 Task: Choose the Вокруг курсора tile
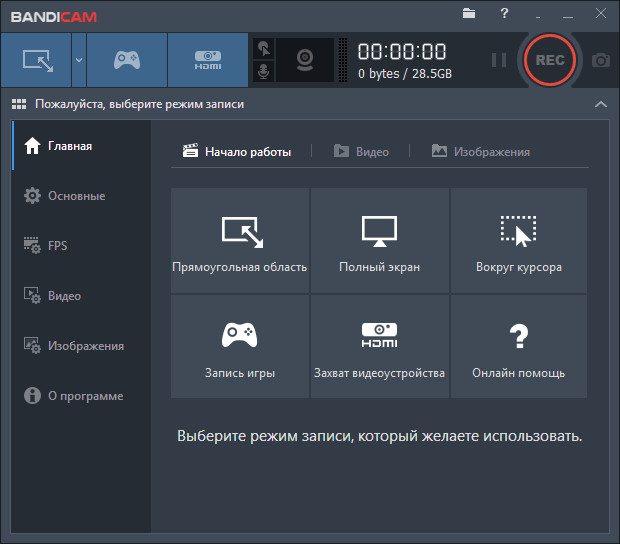coord(518,241)
